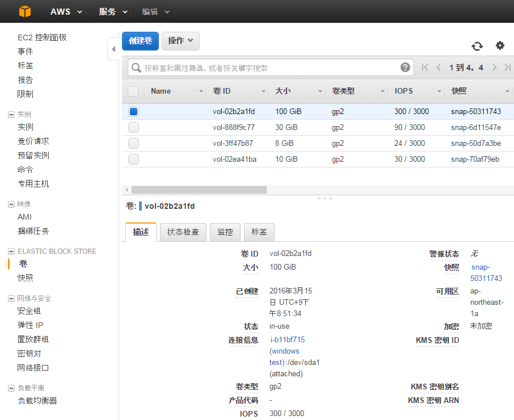Select the snap-50d7a3be snapshot cell
This screenshot has height=420, width=514.
click(476, 143)
